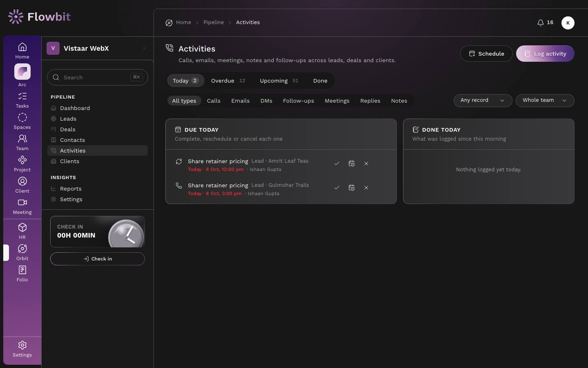Filter activities by DMs
This screenshot has height=368, width=588.
click(266, 101)
